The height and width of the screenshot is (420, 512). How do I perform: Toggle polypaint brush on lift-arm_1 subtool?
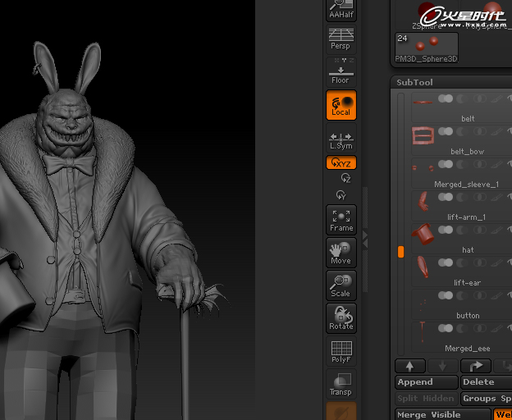click(x=496, y=197)
